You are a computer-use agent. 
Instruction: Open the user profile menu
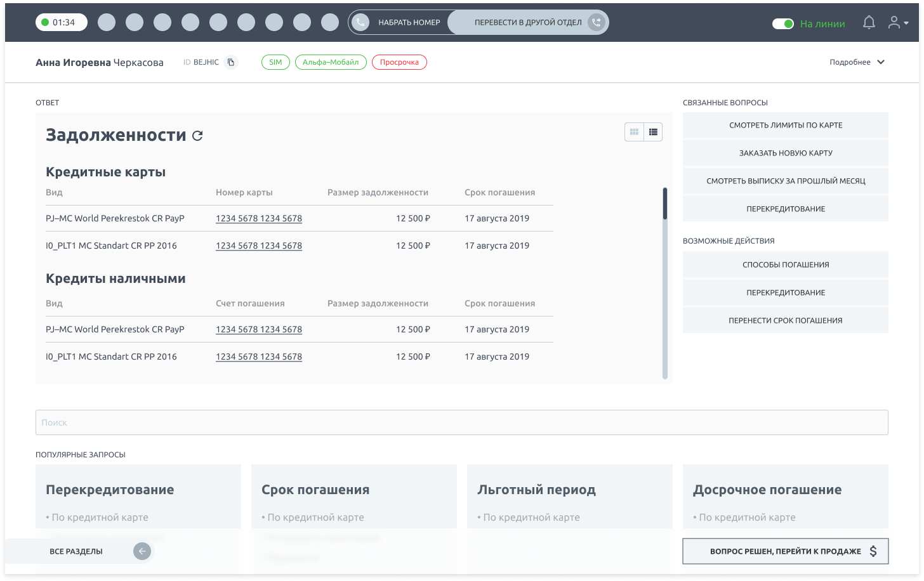click(897, 23)
